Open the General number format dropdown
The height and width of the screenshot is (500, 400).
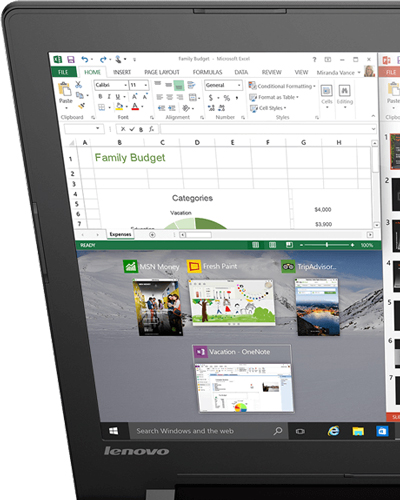coord(239,85)
